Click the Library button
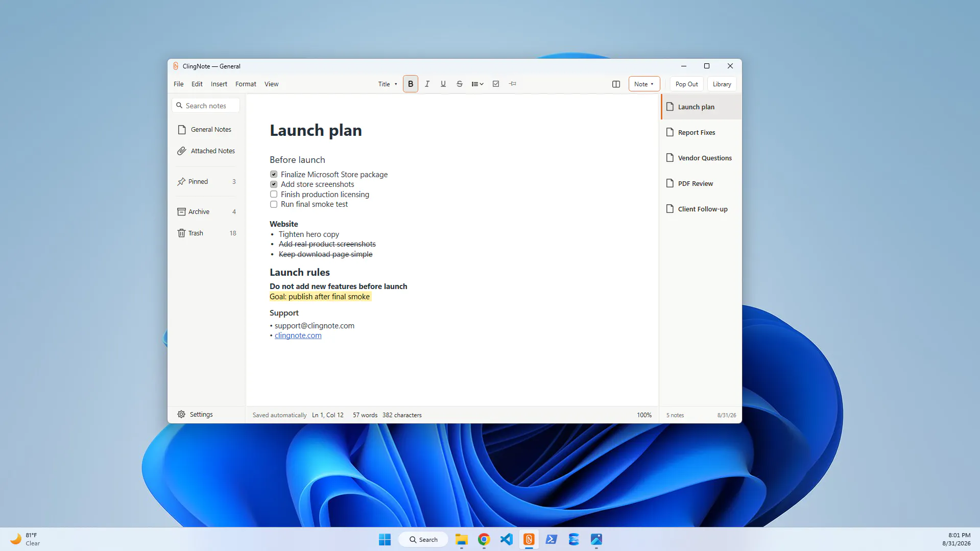980x551 pixels. (722, 84)
